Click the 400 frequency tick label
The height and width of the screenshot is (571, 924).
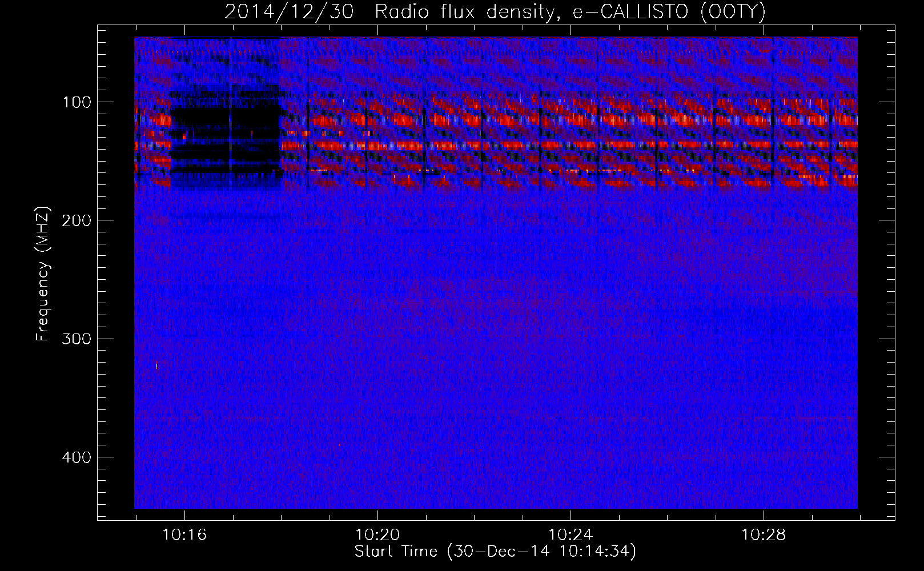coord(77,458)
